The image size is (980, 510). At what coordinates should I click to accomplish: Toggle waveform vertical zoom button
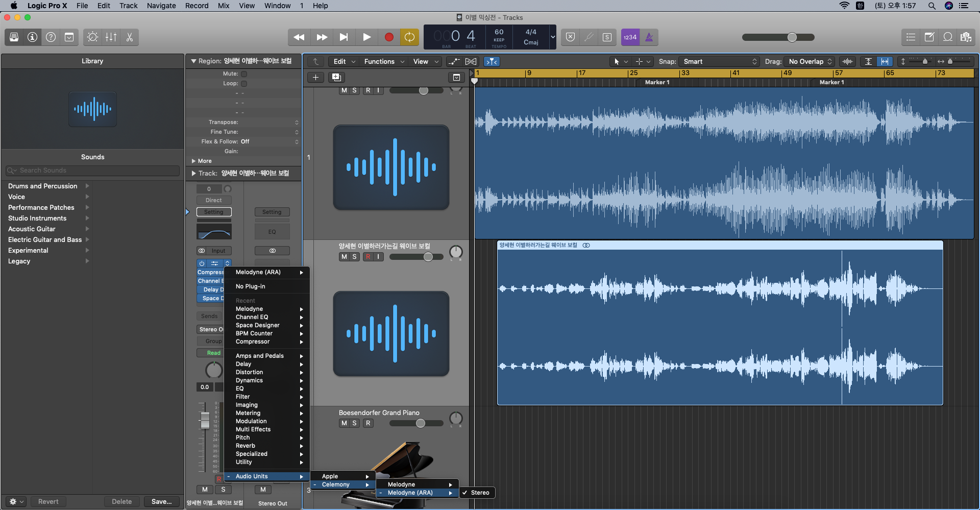point(848,62)
